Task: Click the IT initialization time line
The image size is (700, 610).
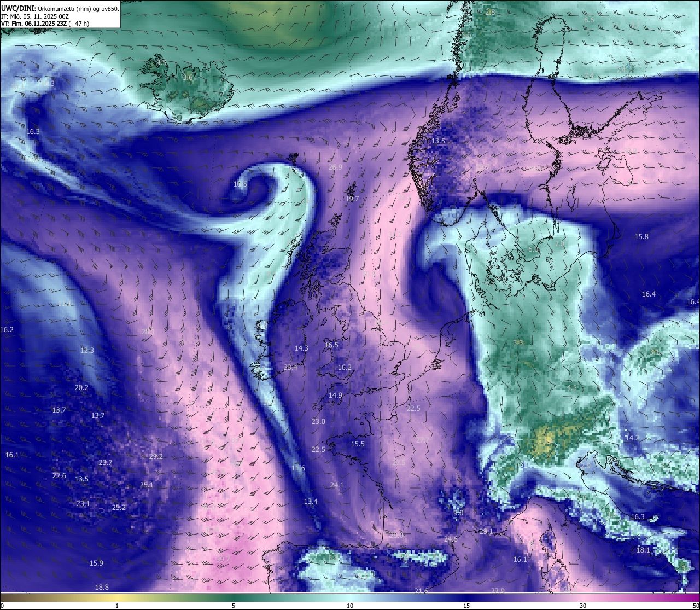Action: pyautogui.click(x=35, y=16)
